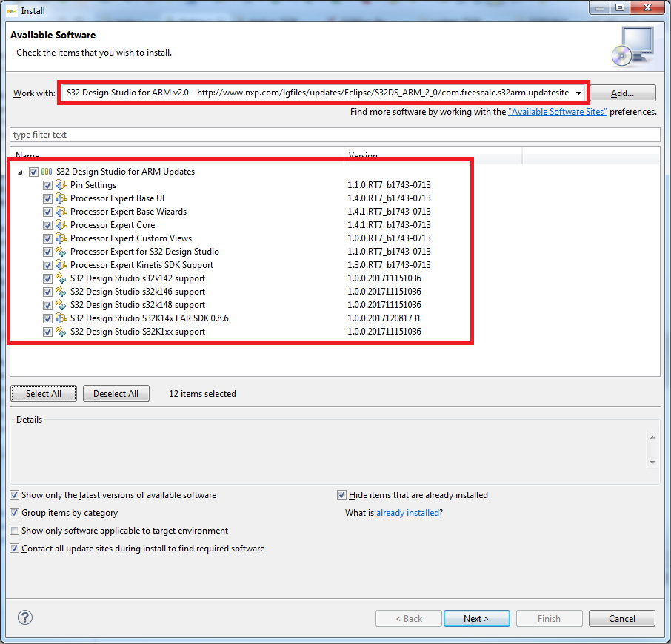Click Select All button

44,393
